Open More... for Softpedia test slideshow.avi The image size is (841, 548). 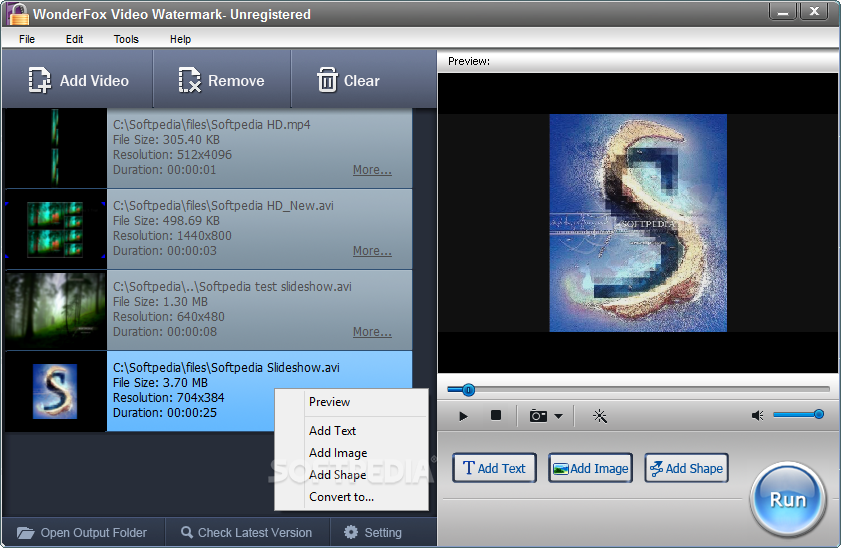[372, 332]
